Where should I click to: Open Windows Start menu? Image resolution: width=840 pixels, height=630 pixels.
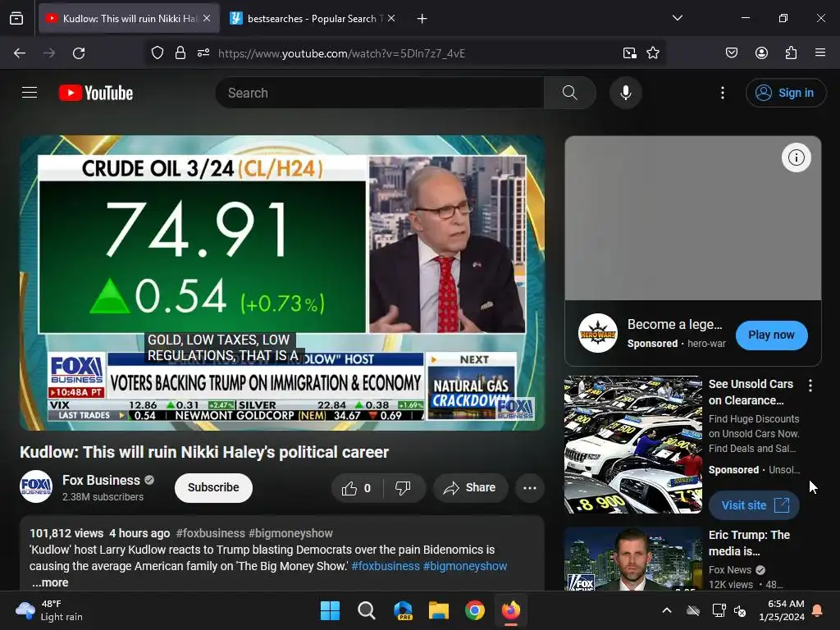330,610
